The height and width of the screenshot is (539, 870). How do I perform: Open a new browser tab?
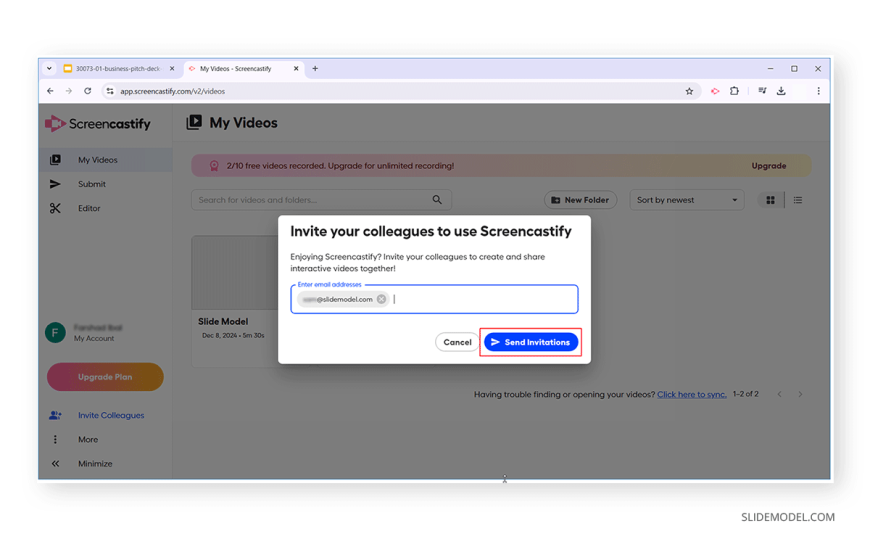click(x=315, y=69)
